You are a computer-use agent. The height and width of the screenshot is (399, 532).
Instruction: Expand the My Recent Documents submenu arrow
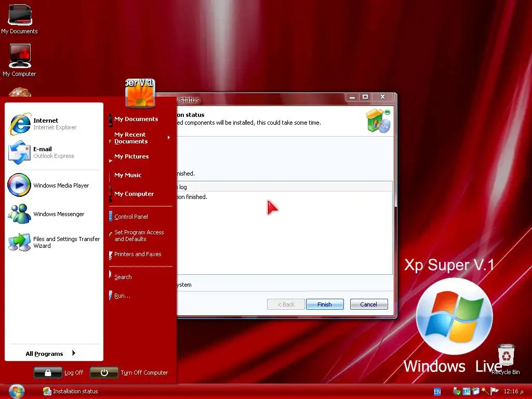169,137
